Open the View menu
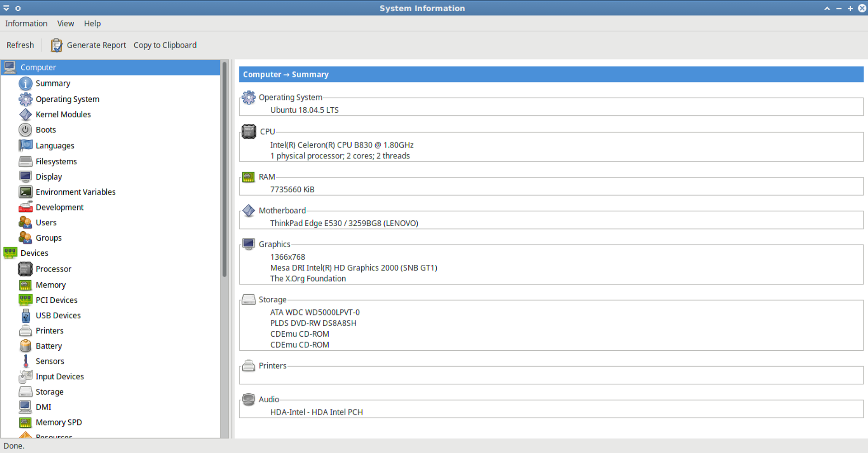Image resolution: width=868 pixels, height=453 pixels. pos(66,24)
